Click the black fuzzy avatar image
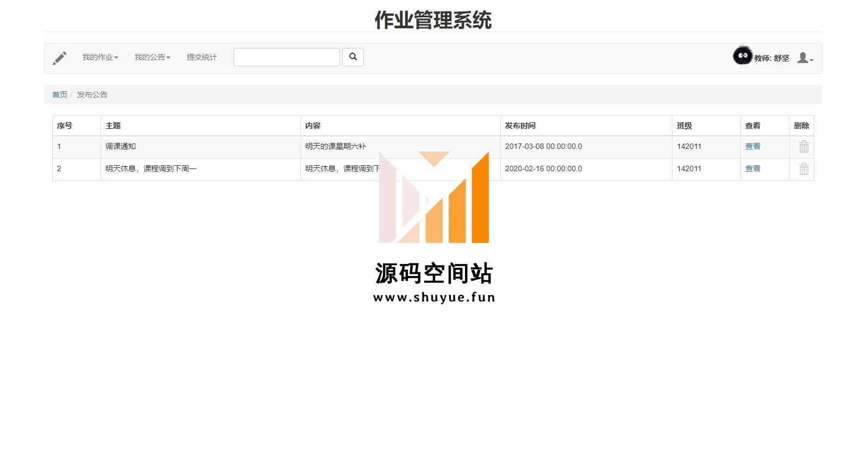Screen dimensions: 868x457 click(x=742, y=55)
